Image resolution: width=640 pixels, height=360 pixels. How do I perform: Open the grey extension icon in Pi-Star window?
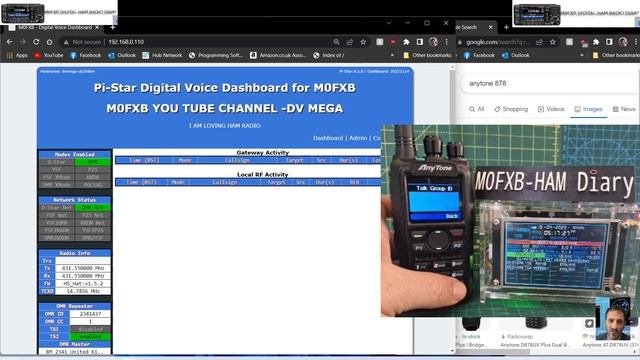380,42
